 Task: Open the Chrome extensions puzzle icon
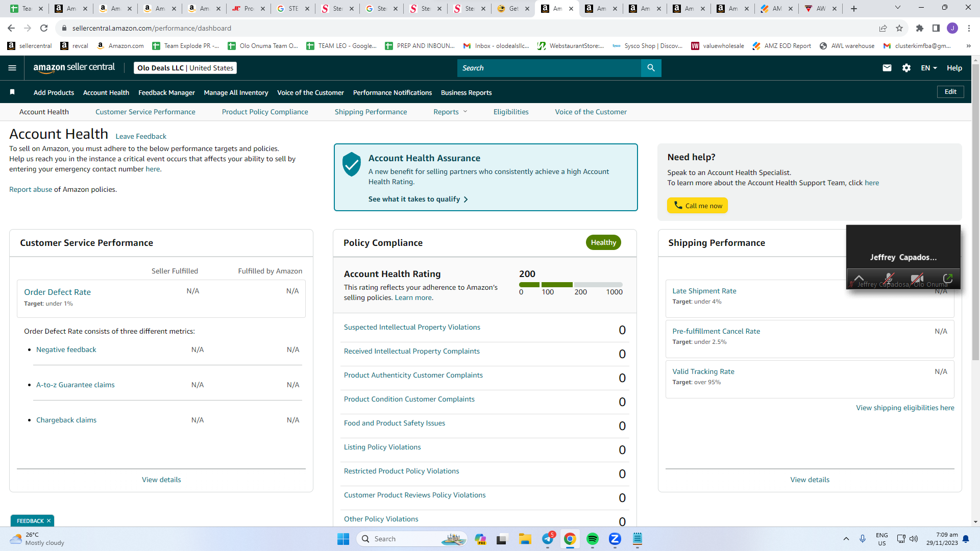pyautogui.click(x=920, y=28)
